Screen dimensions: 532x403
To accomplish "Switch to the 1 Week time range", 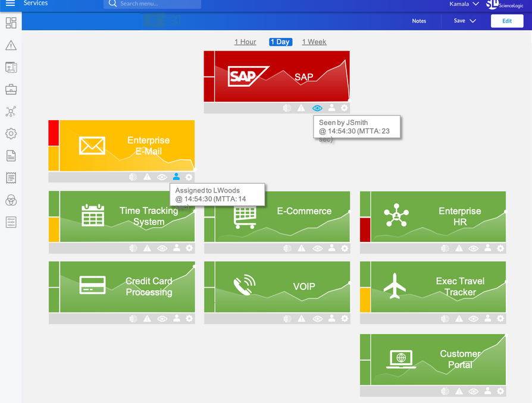I will pos(314,42).
